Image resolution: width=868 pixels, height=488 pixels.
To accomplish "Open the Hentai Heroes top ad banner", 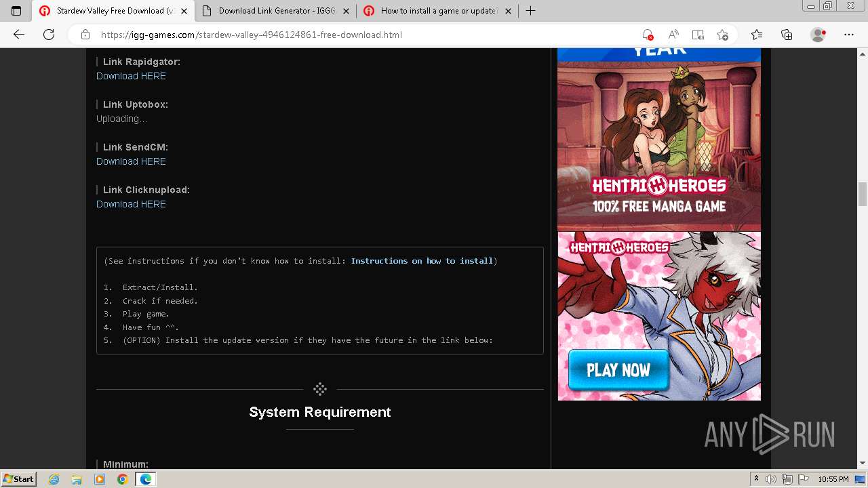I will (x=659, y=140).
